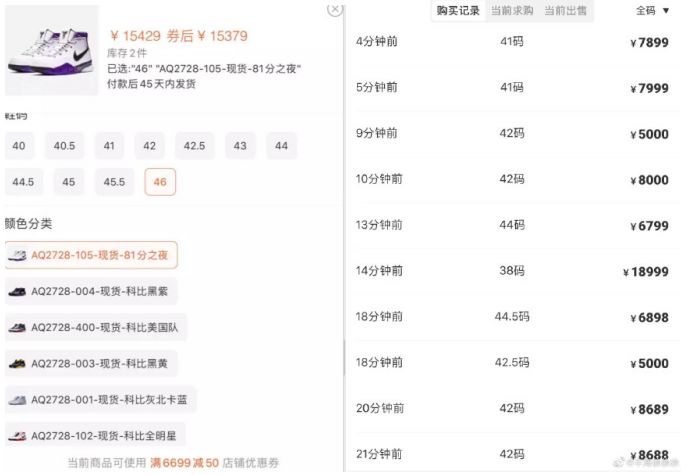
Task: Choose color AQ2728-400 科比美国队
Action: [96, 328]
